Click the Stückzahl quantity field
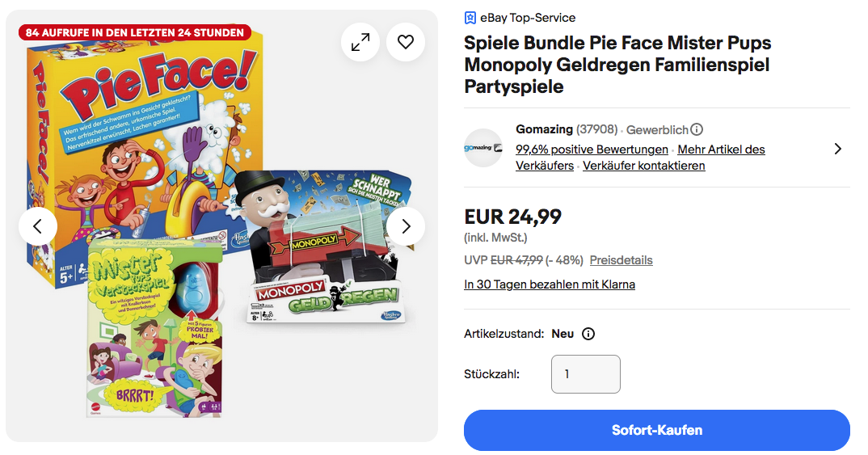This screenshot has height=455, width=868. click(585, 374)
